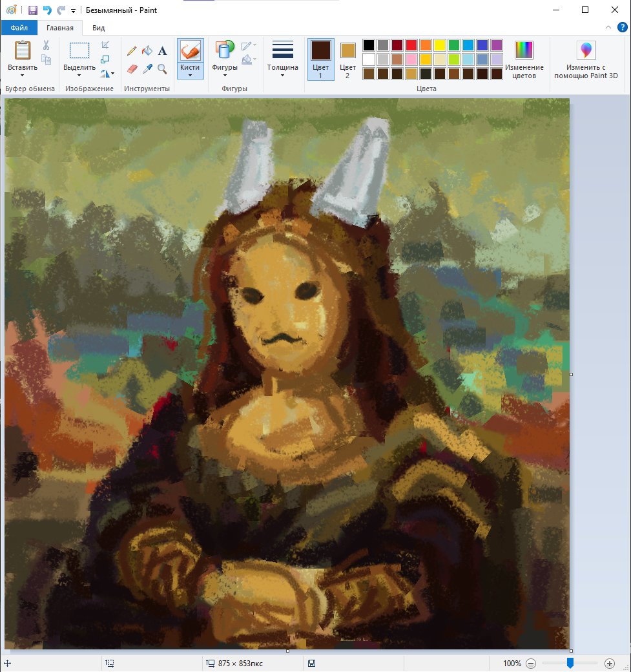The height and width of the screenshot is (672, 631).
Task: Pick the black color swatch
Action: (x=368, y=45)
